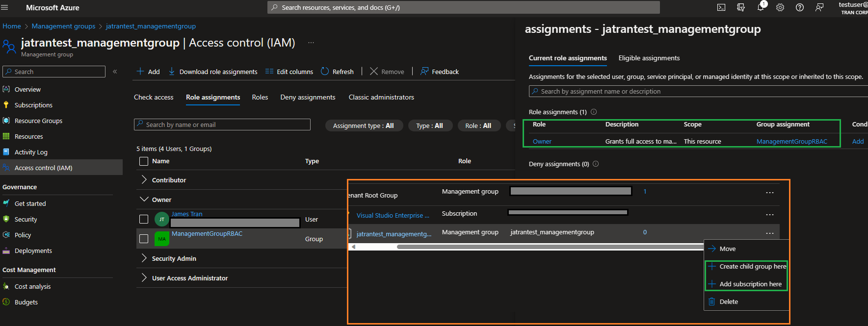Click the Activity Log icon
This screenshot has width=868, height=326.
tap(6, 152)
